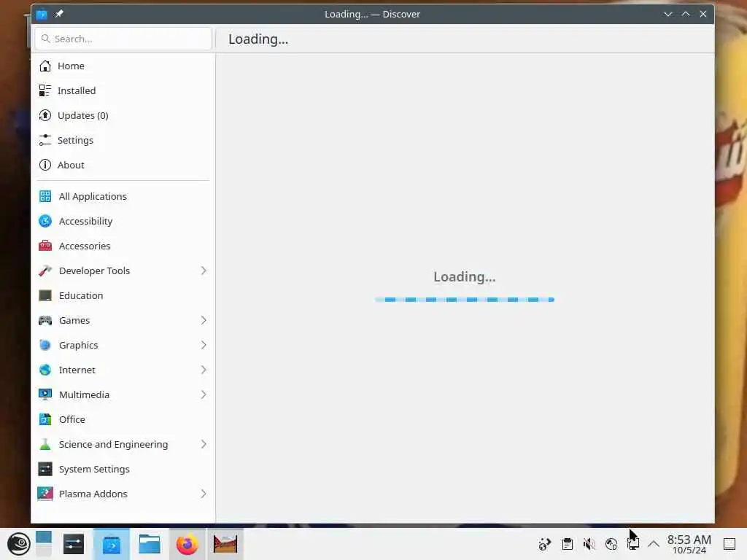Select the Accessories category icon
The width and height of the screenshot is (747, 560).
44,246
